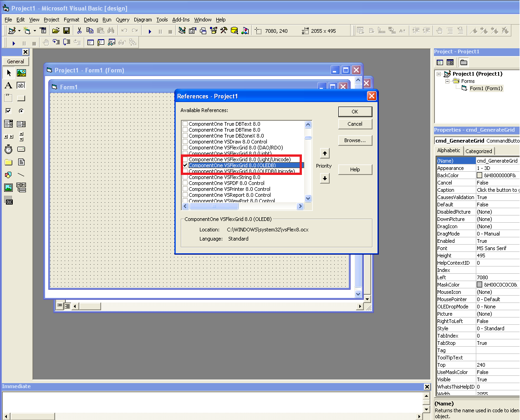Open the Project menu
Image resolution: width=520 pixels, height=420 pixels.
click(x=51, y=20)
